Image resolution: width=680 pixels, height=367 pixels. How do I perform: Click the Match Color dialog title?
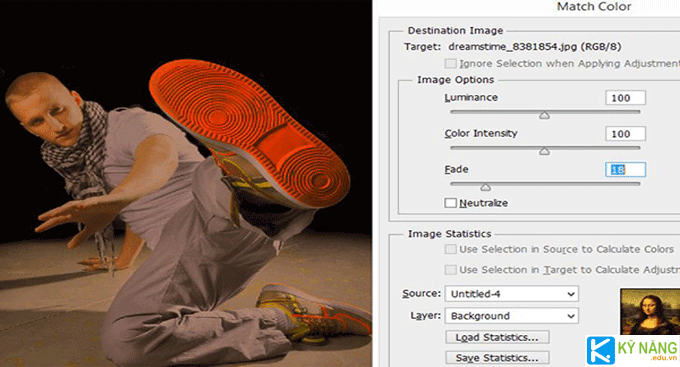click(594, 7)
